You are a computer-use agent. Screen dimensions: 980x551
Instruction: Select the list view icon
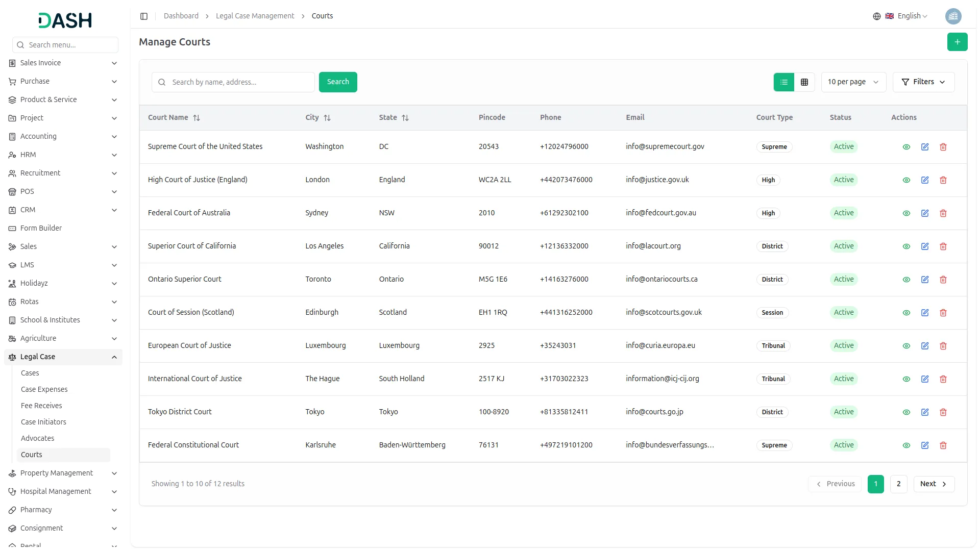(784, 82)
